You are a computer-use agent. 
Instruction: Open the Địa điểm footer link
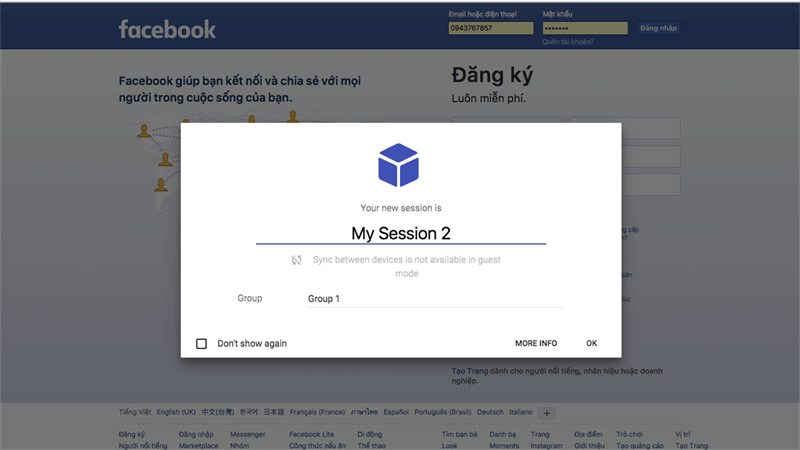point(588,434)
